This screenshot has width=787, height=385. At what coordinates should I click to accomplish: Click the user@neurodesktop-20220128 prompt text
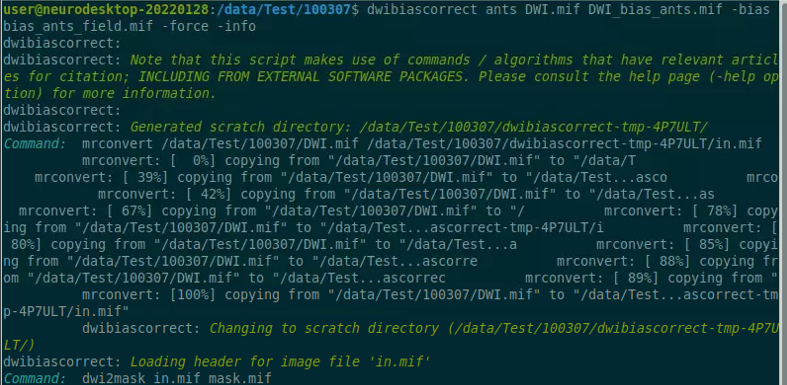pyautogui.click(x=106, y=9)
